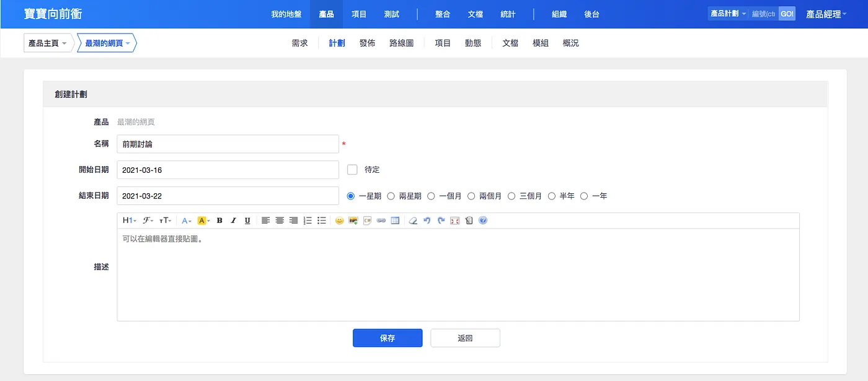Switch to the 路線圖 sub-tab
The image size is (868, 381).
(x=402, y=43)
